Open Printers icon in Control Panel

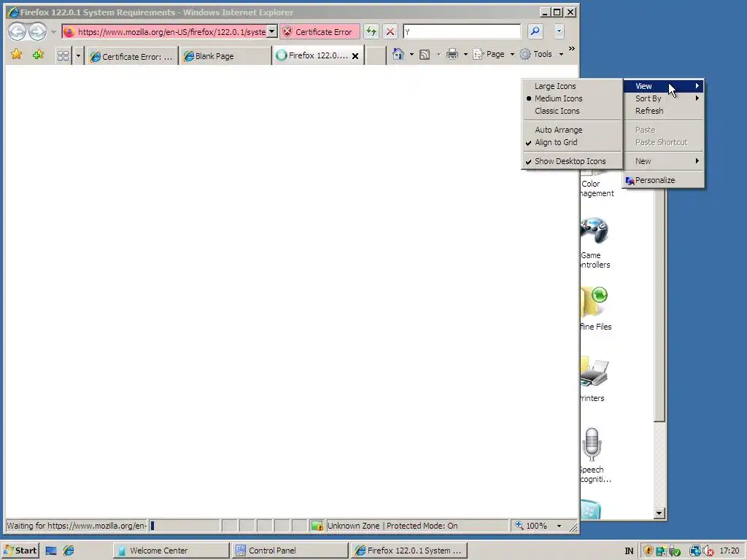point(594,380)
